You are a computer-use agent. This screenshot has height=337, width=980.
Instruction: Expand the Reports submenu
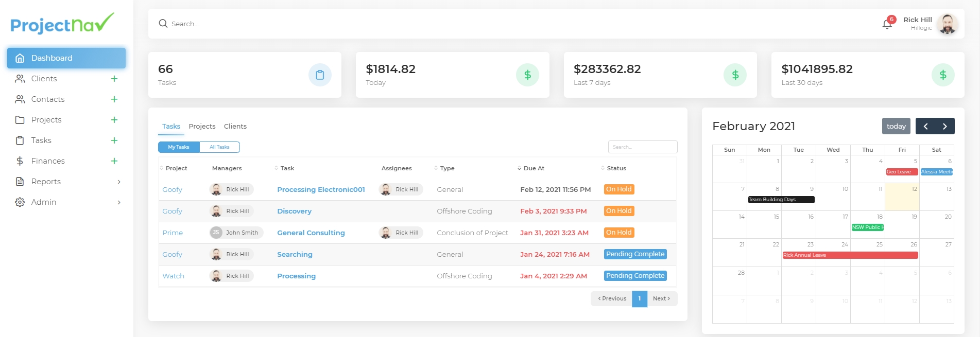119,182
